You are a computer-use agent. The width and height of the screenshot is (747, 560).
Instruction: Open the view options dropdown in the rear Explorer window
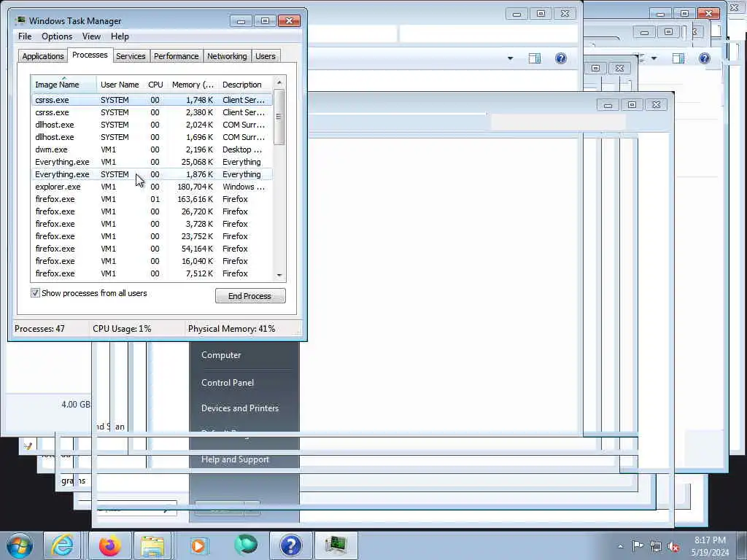click(654, 58)
